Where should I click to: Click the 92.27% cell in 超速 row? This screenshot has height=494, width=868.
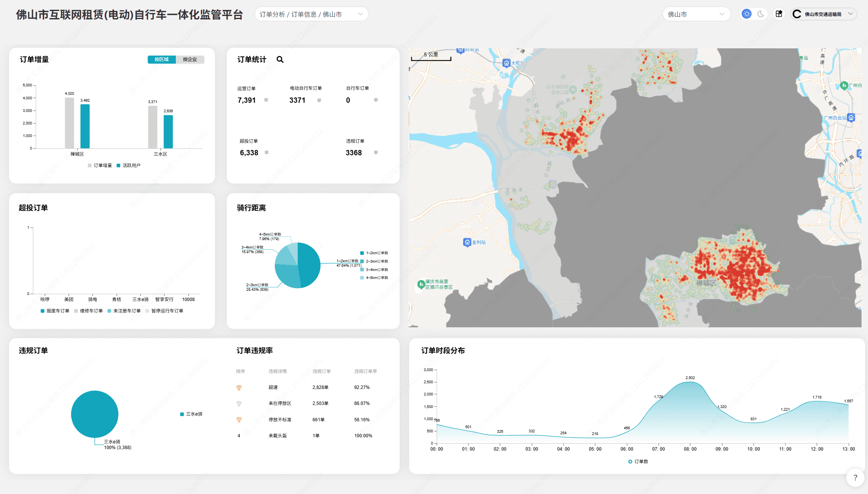pos(362,387)
